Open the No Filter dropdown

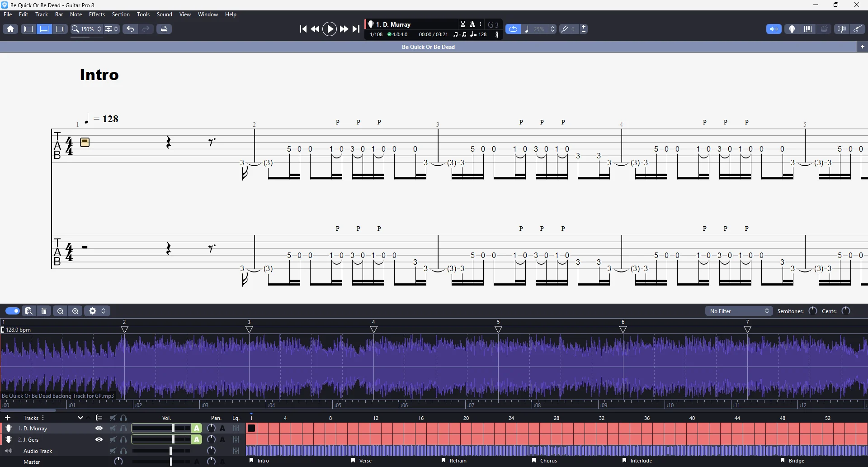pos(739,311)
